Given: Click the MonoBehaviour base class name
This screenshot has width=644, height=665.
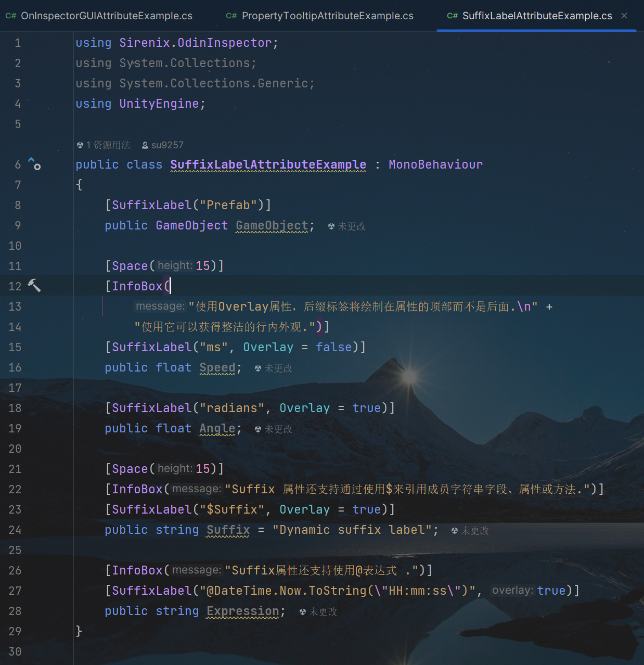Looking at the screenshot, I should (x=435, y=165).
